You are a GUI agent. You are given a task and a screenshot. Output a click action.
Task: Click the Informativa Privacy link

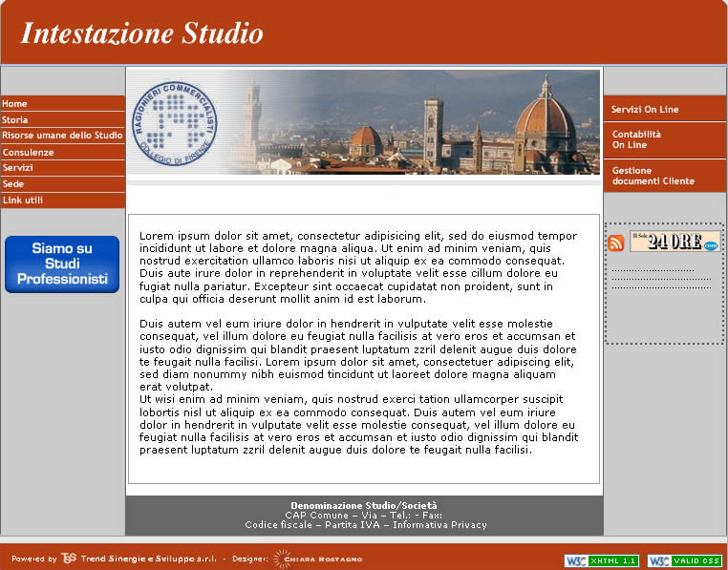tap(439, 525)
